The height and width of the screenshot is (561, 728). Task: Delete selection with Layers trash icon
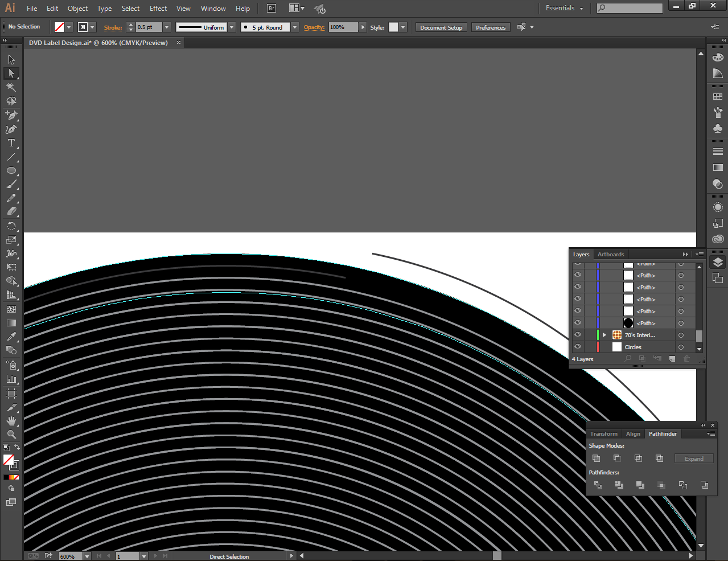(686, 359)
